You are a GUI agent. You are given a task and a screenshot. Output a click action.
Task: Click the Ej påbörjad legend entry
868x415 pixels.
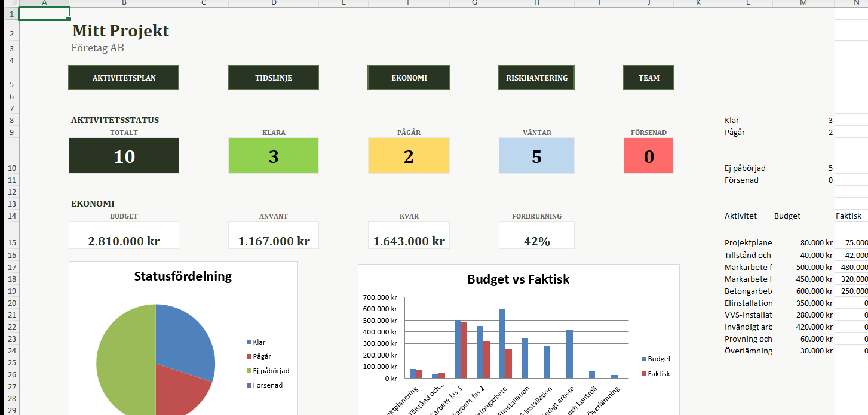click(x=268, y=371)
